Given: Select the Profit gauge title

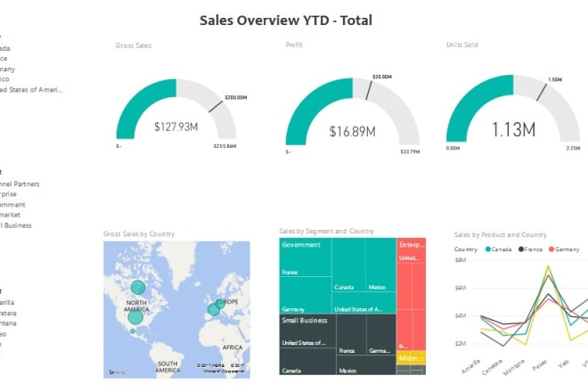Looking at the screenshot, I should click(294, 45).
